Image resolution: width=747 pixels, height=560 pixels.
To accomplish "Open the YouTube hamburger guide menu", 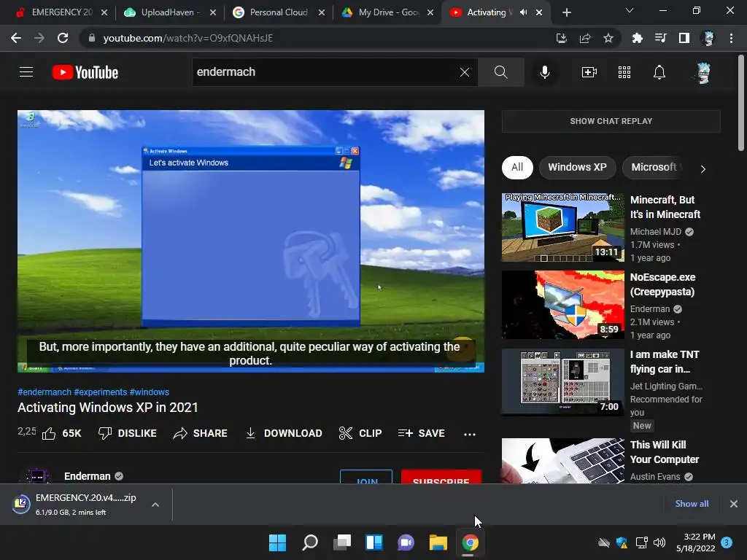I will point(26,72).
